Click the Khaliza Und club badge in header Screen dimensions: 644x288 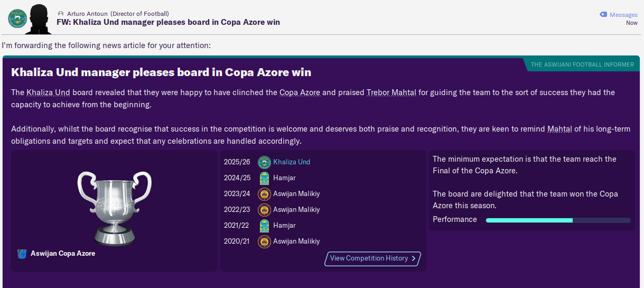pos(17,18)
